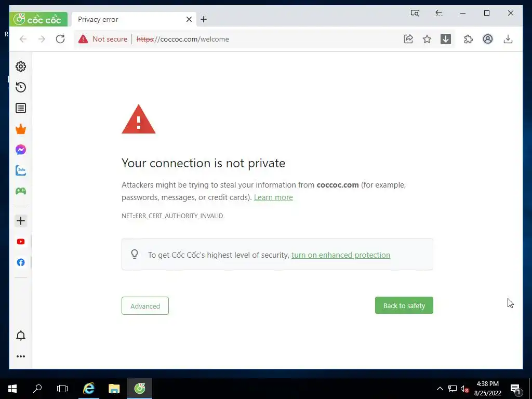The width and height of the screenshot is (532, 399).
Task: Maximize the browser window
Action: (486, 13)
